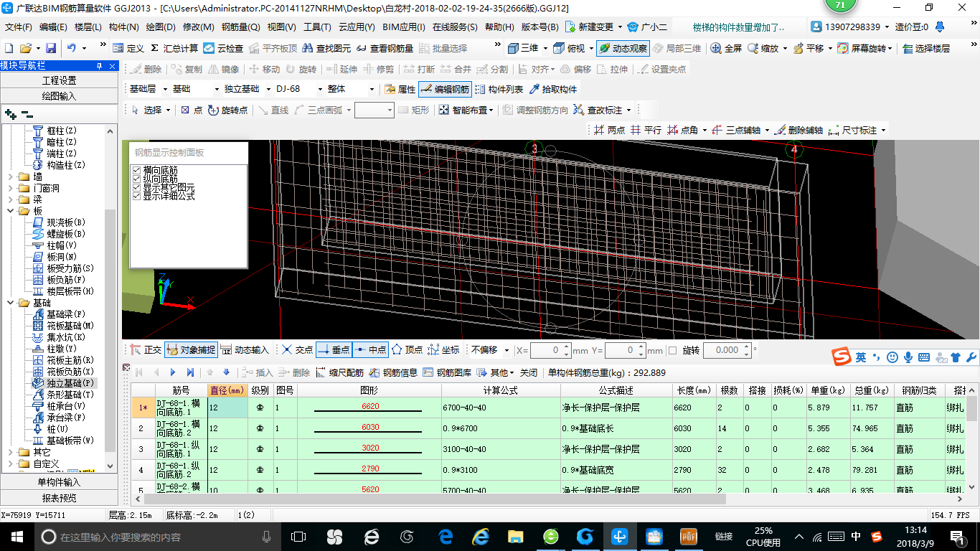This screenshot has width=980, height=551.
Task: Collapse the 基础 tree node
Action: (x=10, y=303)
